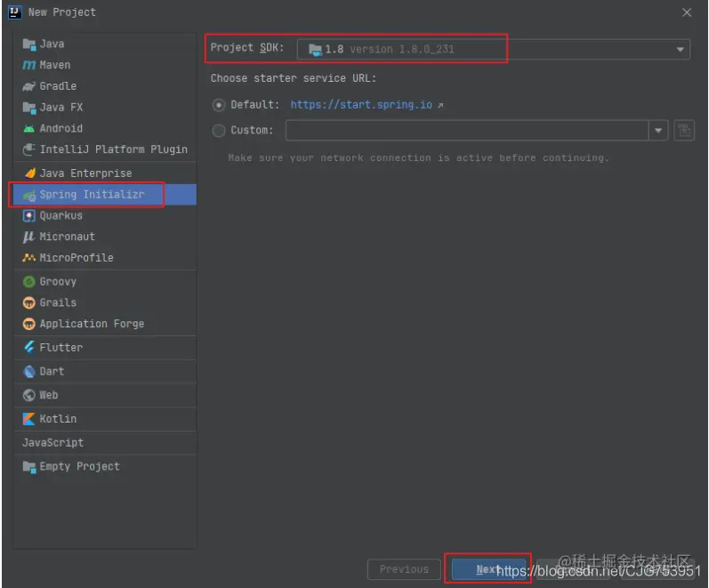The width and height of the screenshot is (709, 588).
Task: Select the 'Java FX' list row
Action: pos(105,108)
